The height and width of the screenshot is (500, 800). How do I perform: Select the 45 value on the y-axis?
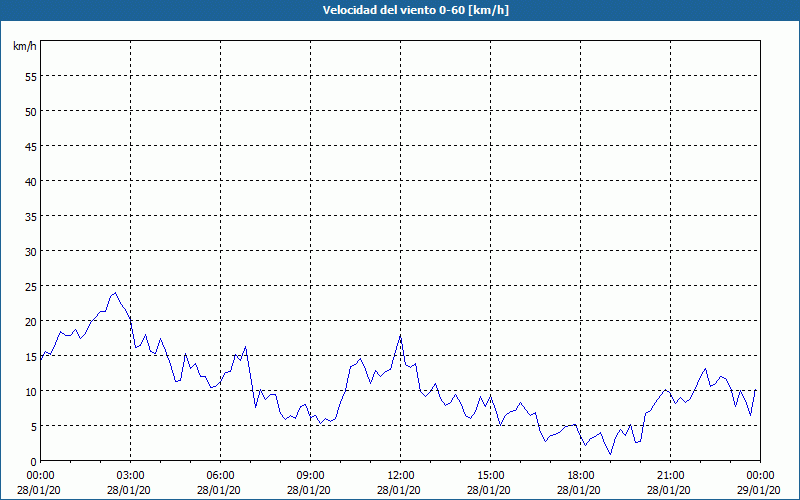(31, 146)
